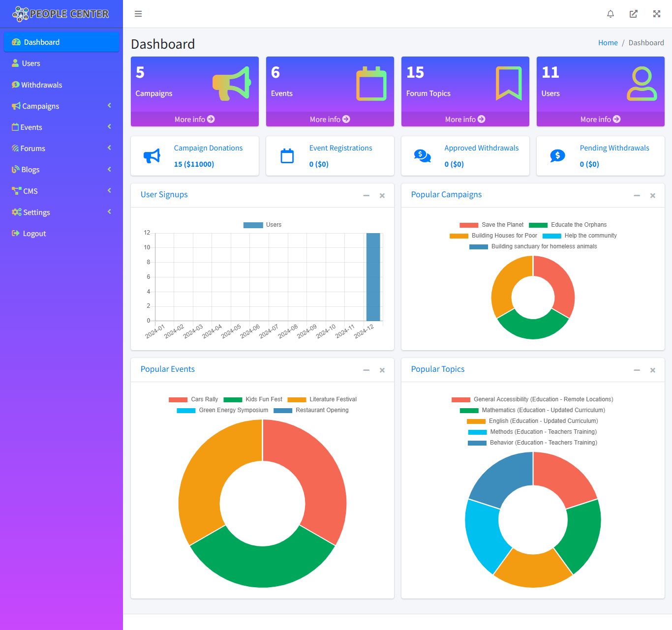Toggle the Users legend in signups chart
This screenshot has height=630, width=672.
pyautogui.click(x=263, y=225)
